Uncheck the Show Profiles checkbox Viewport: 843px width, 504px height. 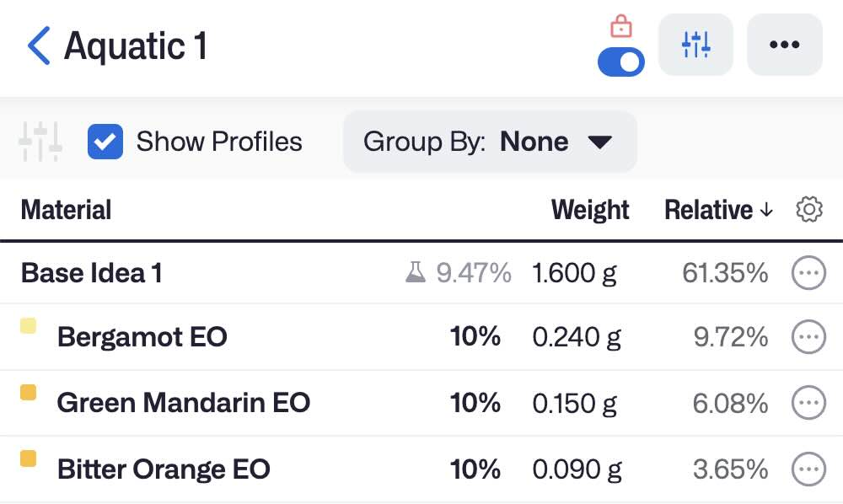(105, 142)
